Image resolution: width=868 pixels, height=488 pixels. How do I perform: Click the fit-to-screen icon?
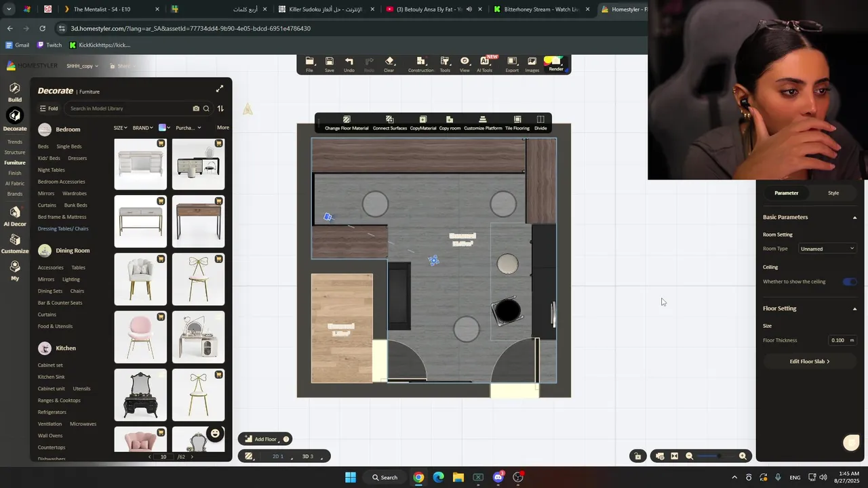point(674,456)
